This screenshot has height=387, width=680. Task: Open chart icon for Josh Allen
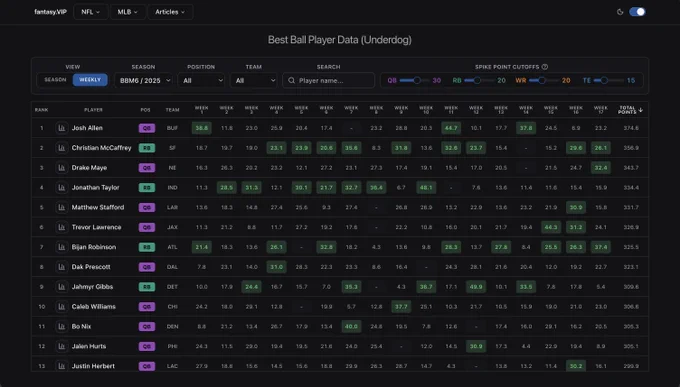point(62,128)
